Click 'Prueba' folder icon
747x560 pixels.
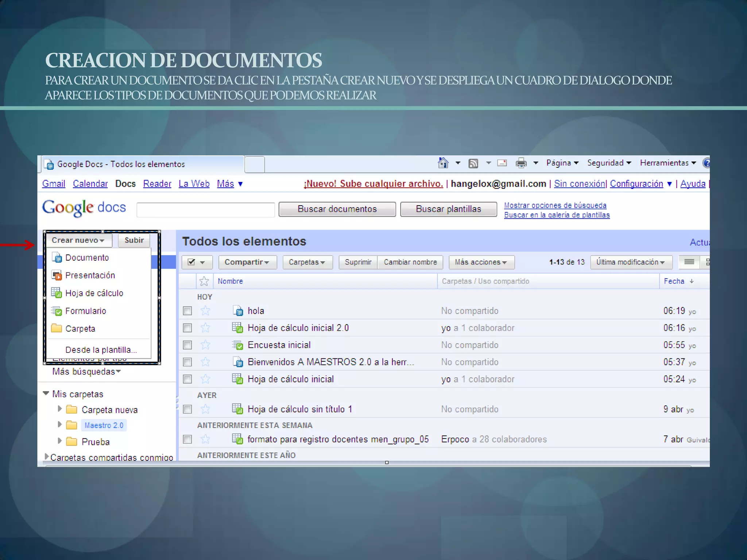click(71, 442)
